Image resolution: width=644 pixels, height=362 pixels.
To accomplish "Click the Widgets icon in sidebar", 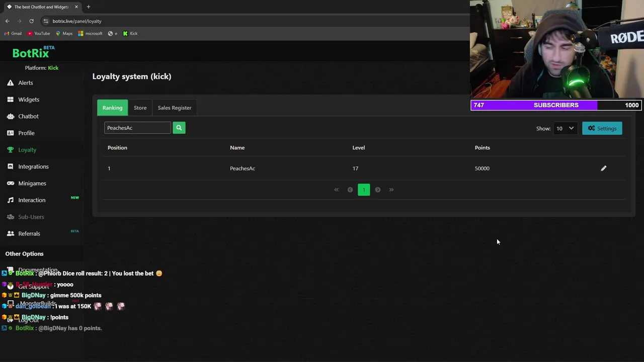I will point(10,100).
